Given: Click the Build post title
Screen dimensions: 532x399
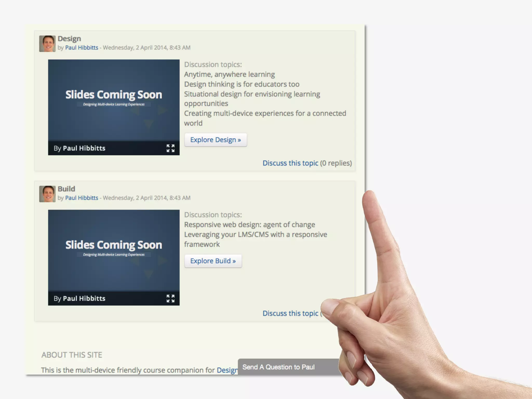Looking at the screenshot, I should click(66, 189).
